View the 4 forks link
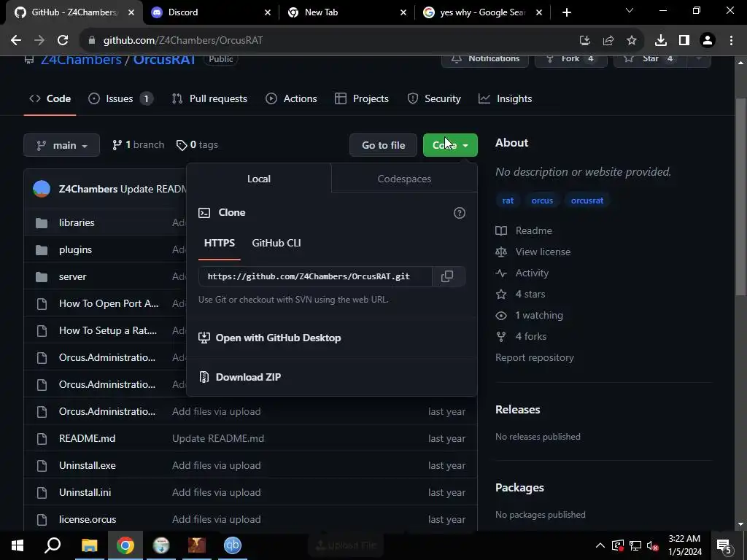 pos(521,336)
